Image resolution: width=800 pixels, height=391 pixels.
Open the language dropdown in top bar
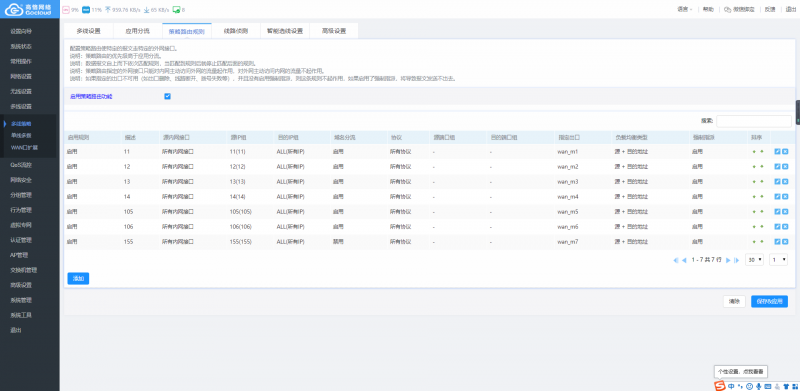tap(685, 10)
